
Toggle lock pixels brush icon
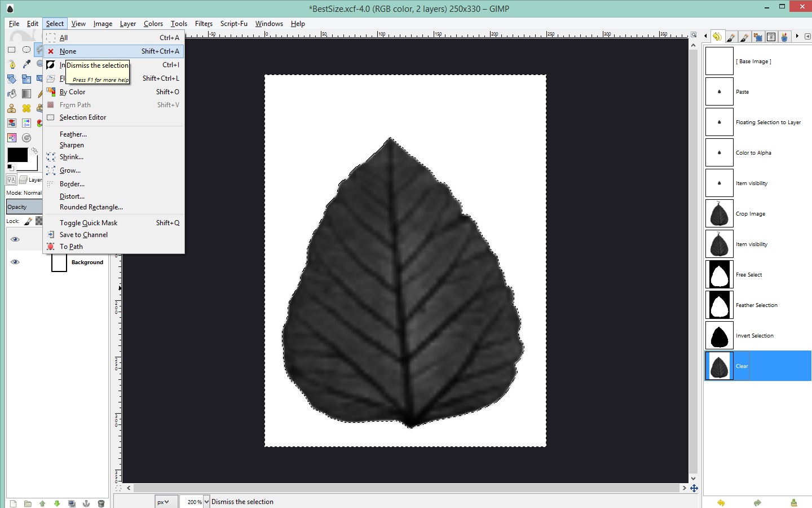click(x=28, y=221)
